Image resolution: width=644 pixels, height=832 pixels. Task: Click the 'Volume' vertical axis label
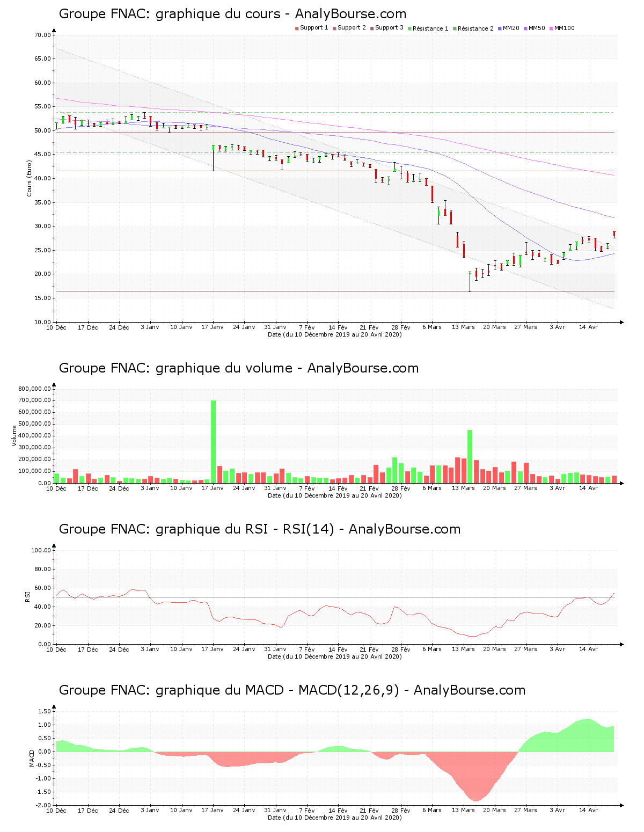coord(14,436)
